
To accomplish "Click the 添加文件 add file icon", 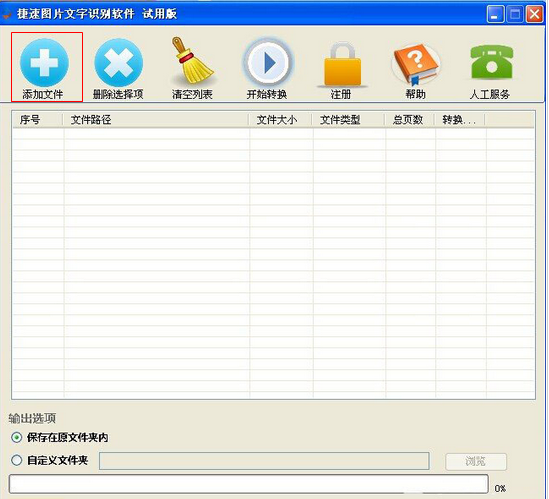I will click(x=44, y=62).
